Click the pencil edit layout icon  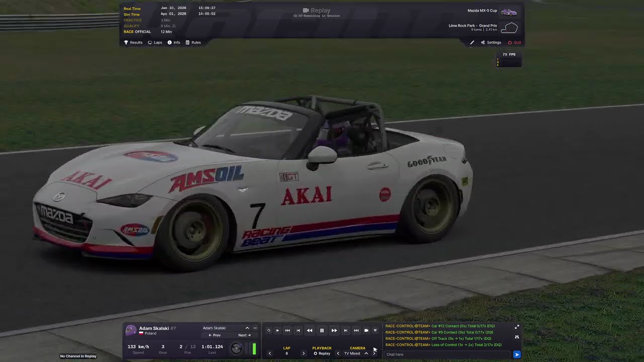coord(472,43)
